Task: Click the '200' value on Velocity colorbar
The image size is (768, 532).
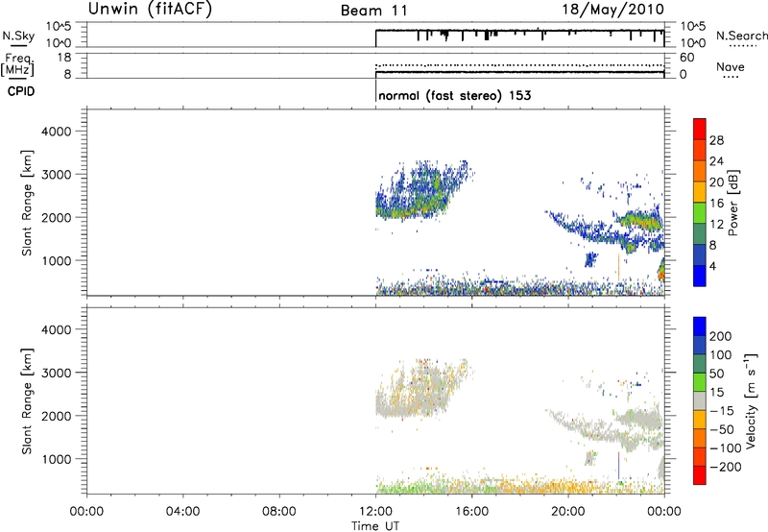Action: click(721, 336)
